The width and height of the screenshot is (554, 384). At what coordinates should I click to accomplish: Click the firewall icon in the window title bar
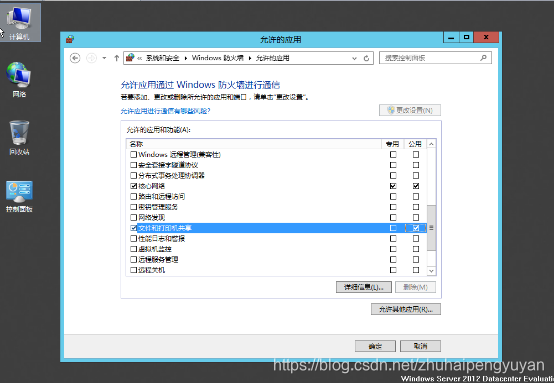(70, 39)
